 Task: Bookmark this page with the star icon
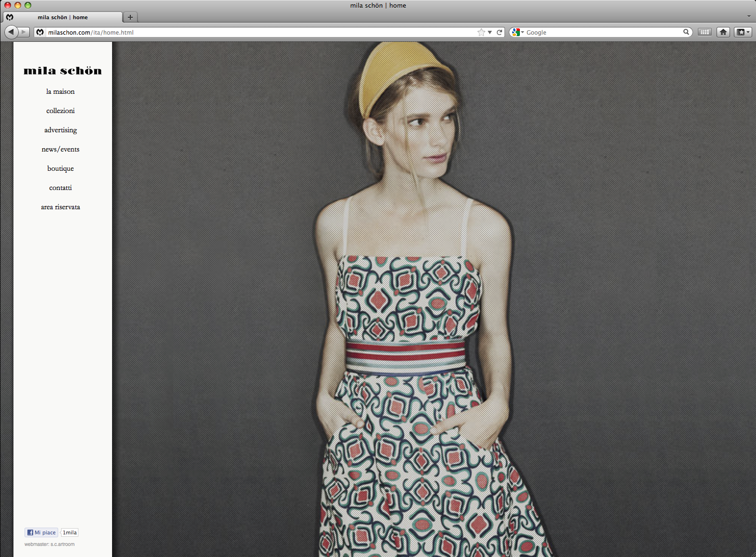pyautogui.click(x=481, y=32)
